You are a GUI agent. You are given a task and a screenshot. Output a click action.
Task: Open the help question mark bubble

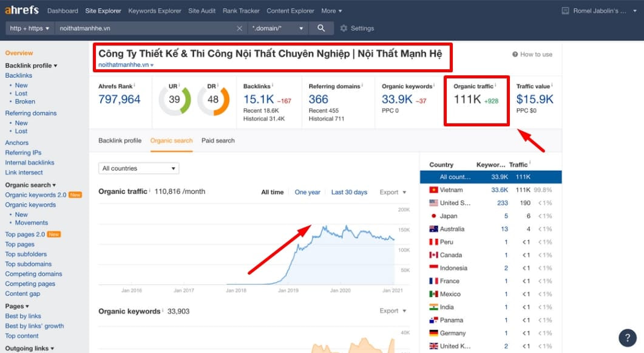click(627, 338)
